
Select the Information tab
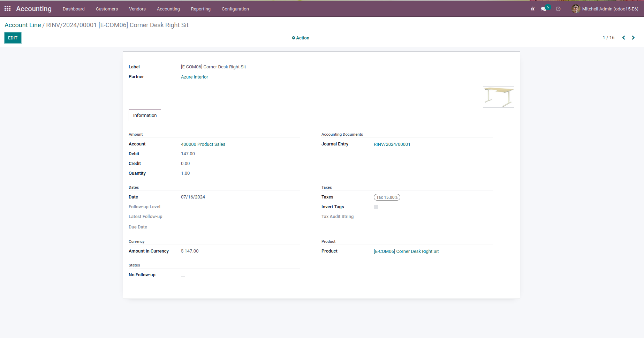(x=145, y=115)
